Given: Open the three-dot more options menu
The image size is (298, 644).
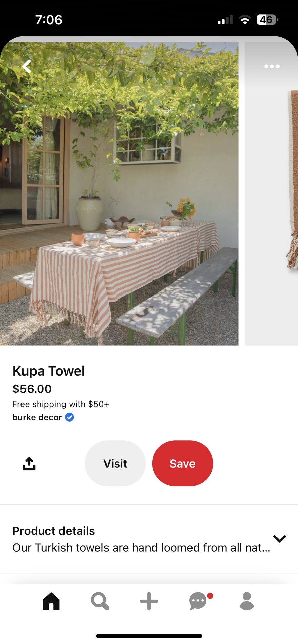Looking at the screenshot, I should [x=272, y=66].
